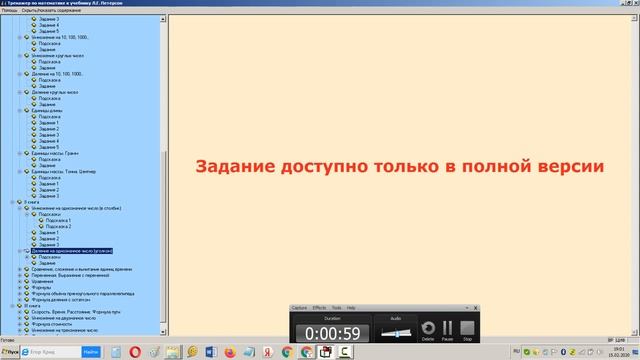Image resolution: width=640 pixels, height=360 pixels.
Task: Launch Opera from the taskbar
Action: pyautogui.click(x=135, y=352)
